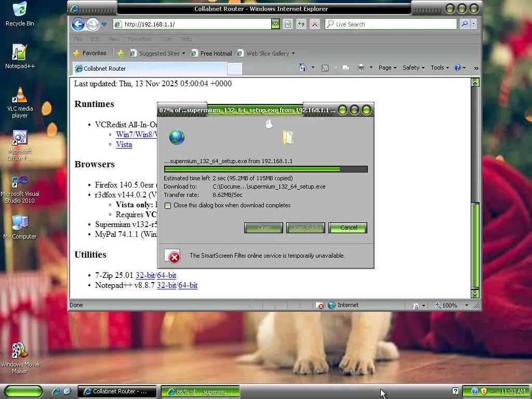Show more command bar items chevron
The width and height of the screenshot is (532, 399).
[x=476, y=68]
